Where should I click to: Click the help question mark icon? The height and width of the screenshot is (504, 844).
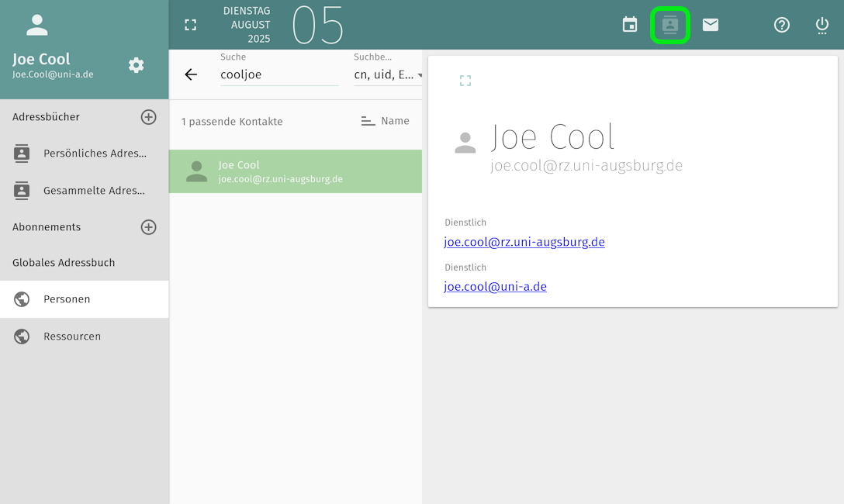[782, 25]
